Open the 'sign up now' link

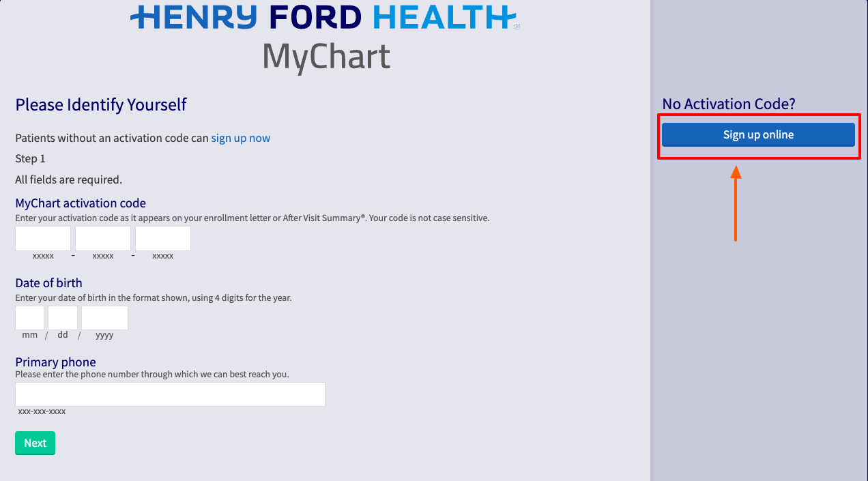pyautogui.click(x=240, y=138)
